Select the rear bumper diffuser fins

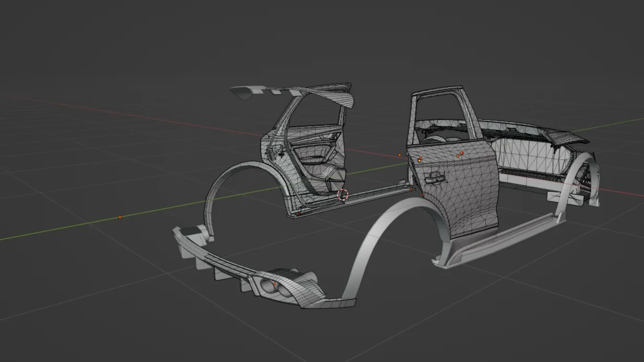pyautogui.click(x=228, y=271)
